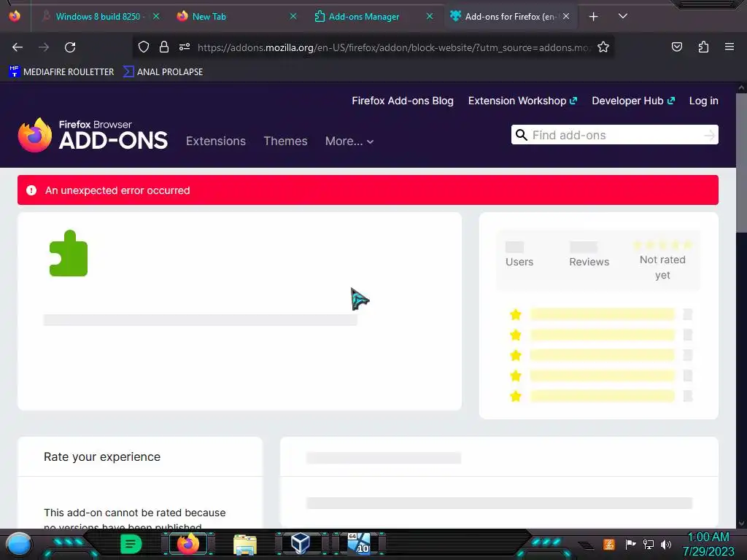Bookmark this page with the star icon

[603, 47]
